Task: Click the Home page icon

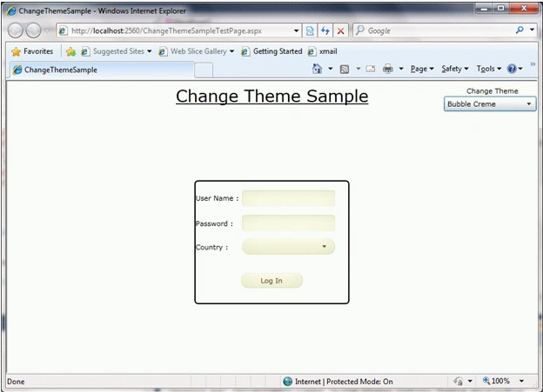Action: coord(317,69)
